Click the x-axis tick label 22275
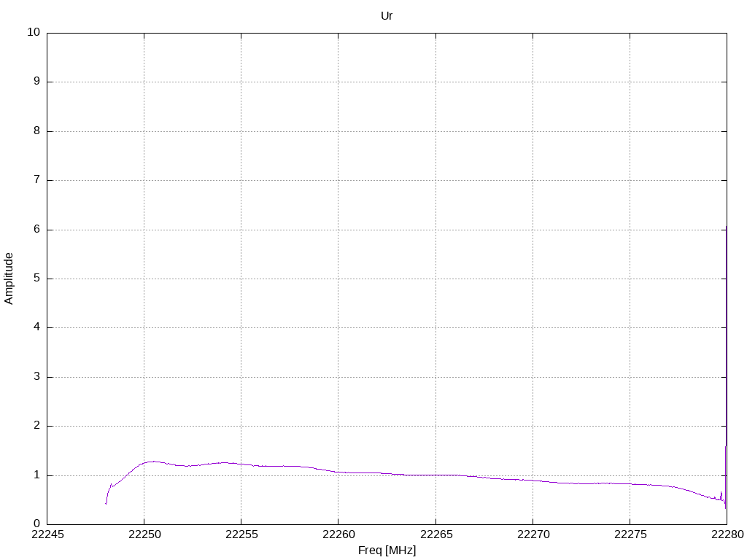Image resolution: width=747 pixels, height=560 pixels. pos(630,534)
